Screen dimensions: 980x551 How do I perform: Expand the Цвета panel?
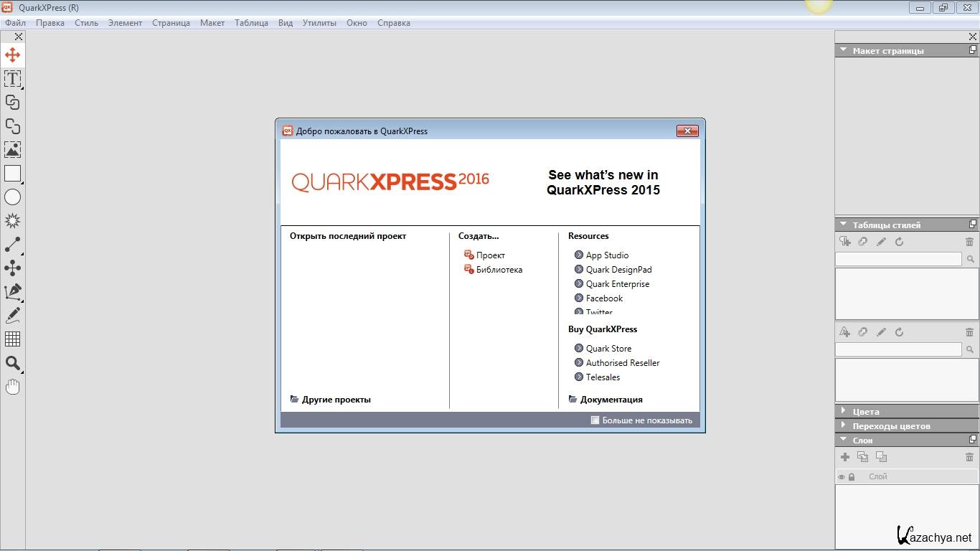843,411
